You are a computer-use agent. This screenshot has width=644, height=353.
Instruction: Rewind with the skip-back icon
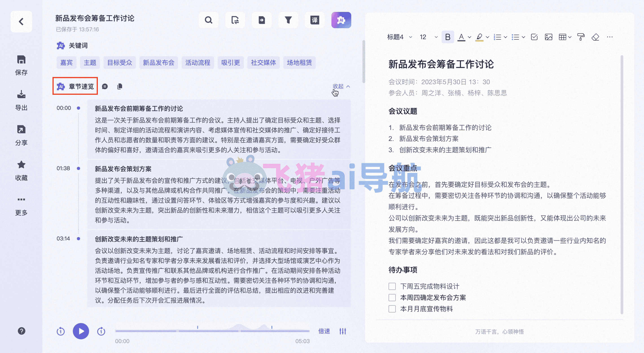tap(61, 331)
